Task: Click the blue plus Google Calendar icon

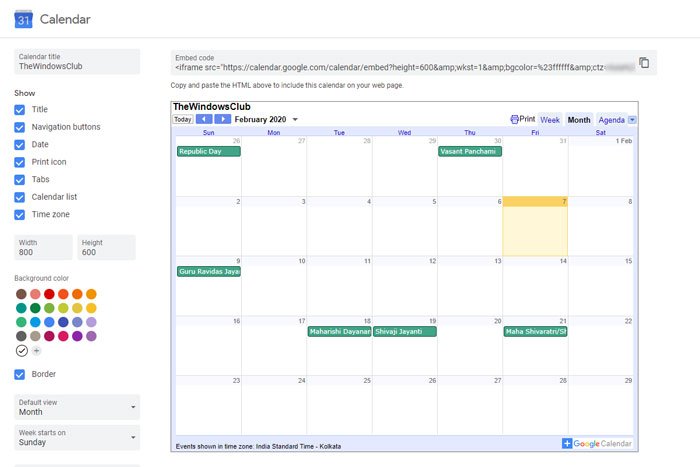Action: [567, 443]
